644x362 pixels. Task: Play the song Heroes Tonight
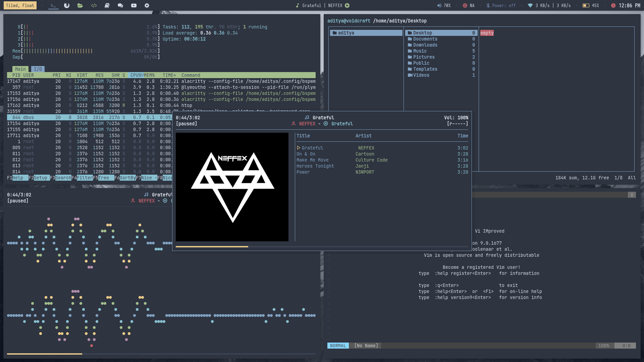pos(315,166)
